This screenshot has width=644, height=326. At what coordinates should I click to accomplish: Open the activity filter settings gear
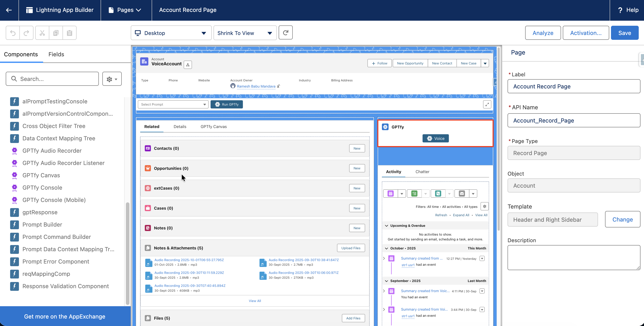484,206
